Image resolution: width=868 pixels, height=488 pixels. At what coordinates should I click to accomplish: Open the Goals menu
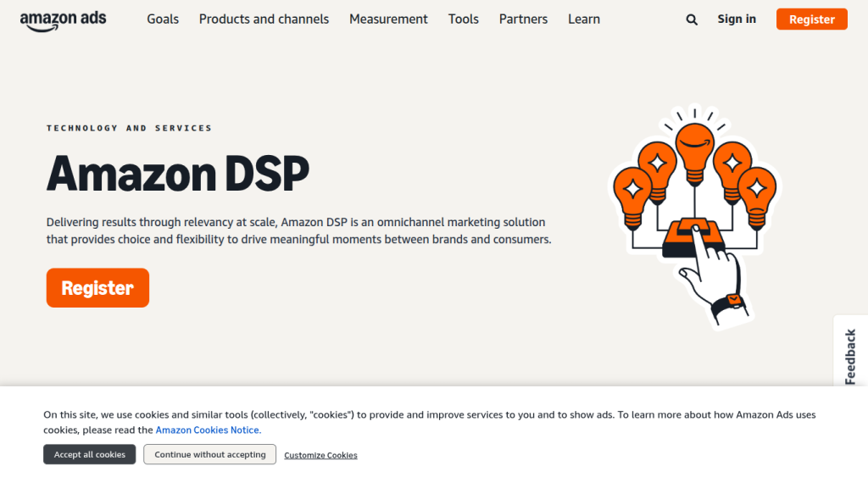(x=163, y=19)
